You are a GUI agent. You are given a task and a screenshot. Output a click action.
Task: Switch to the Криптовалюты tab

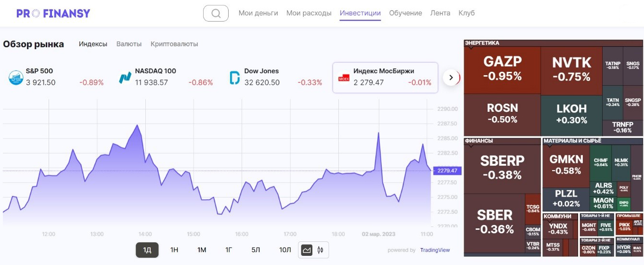click(x=174, y=44)
